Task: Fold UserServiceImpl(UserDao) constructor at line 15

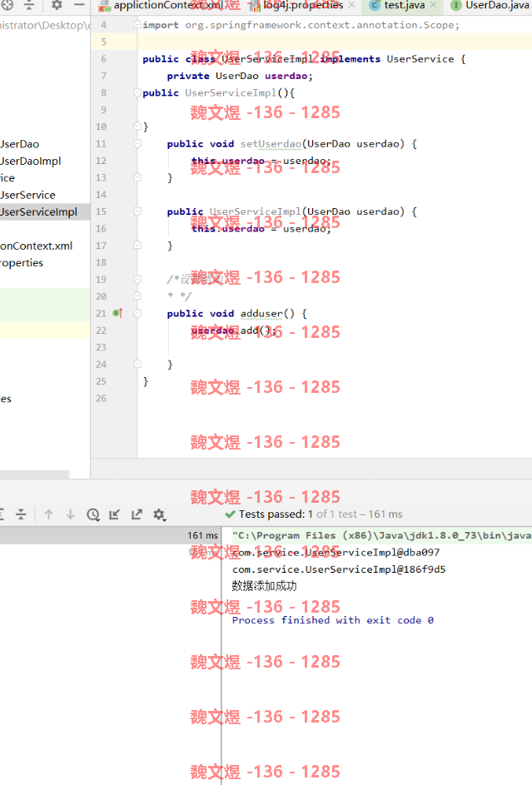Action: pyautogui.click(x=137, y=211)
